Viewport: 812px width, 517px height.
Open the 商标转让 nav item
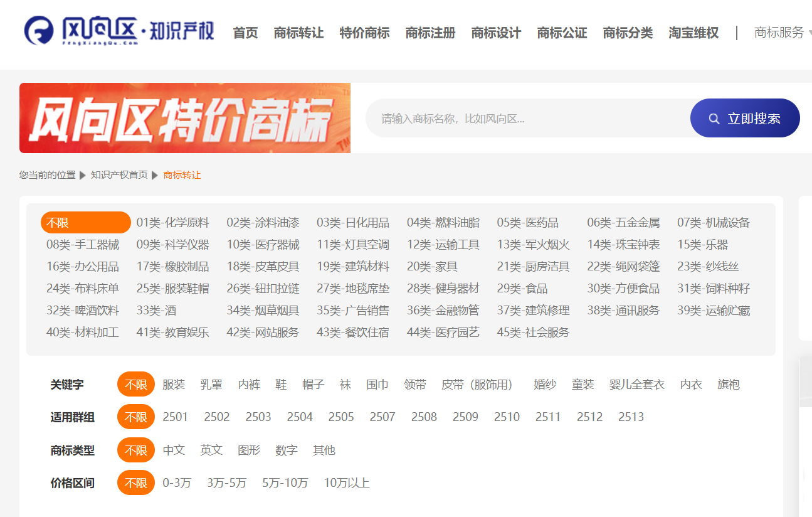[x=298, y=33]
